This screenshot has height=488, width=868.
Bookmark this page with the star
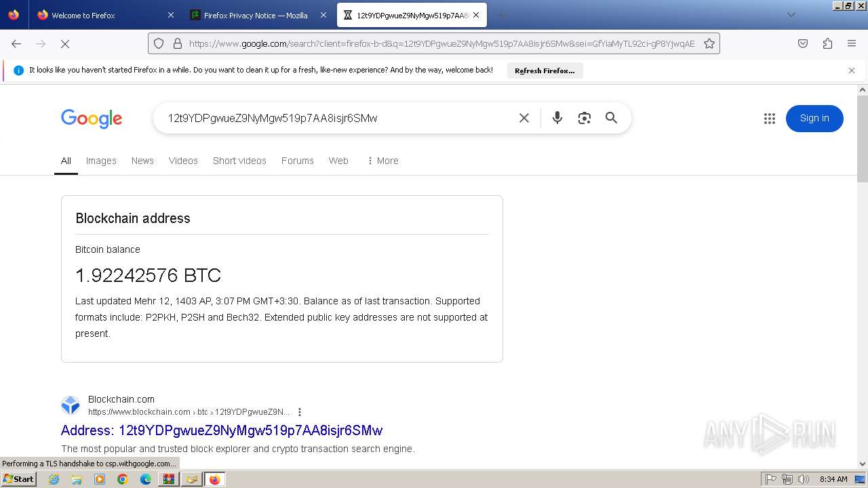tap(709, 43)
